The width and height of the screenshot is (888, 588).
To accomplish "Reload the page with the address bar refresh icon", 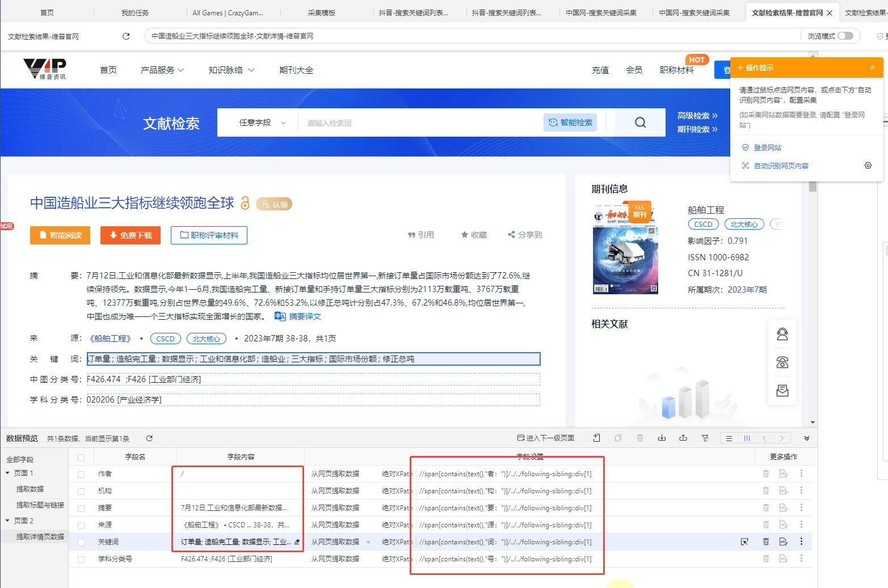I will click(x=126, y=36).
